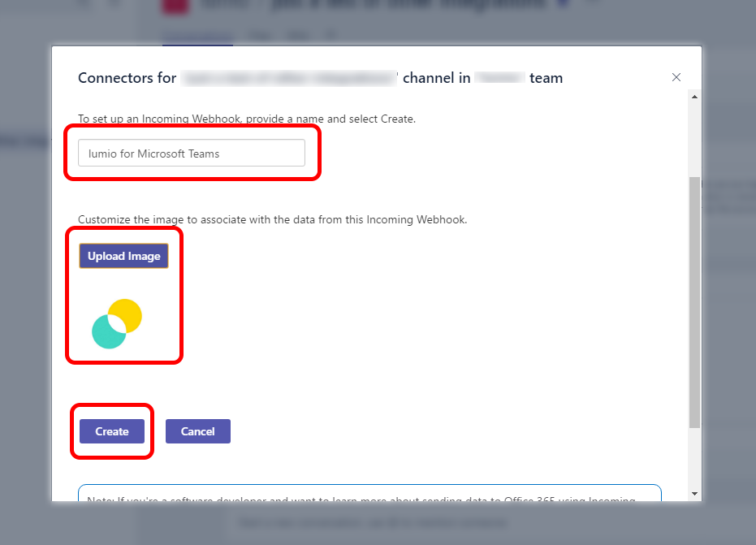Click the Create button
Image resolution: width=756 pixels, height=545 pixels.
pyautogui.click(x=112, y=431)
